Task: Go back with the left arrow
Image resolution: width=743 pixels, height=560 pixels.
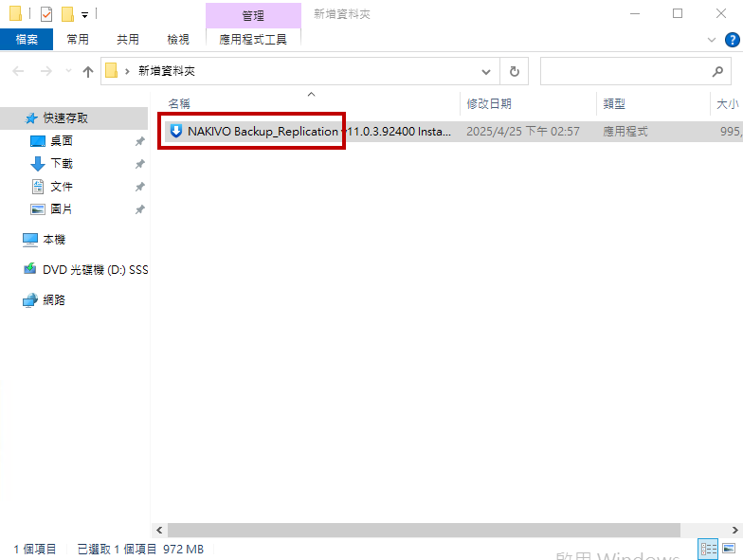Action: [x=19, y=72]
